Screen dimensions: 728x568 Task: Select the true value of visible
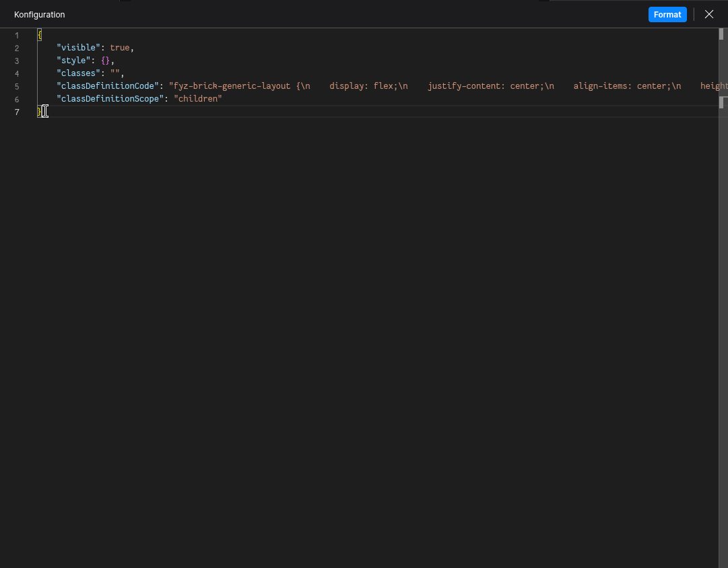(x=120, y=47)
